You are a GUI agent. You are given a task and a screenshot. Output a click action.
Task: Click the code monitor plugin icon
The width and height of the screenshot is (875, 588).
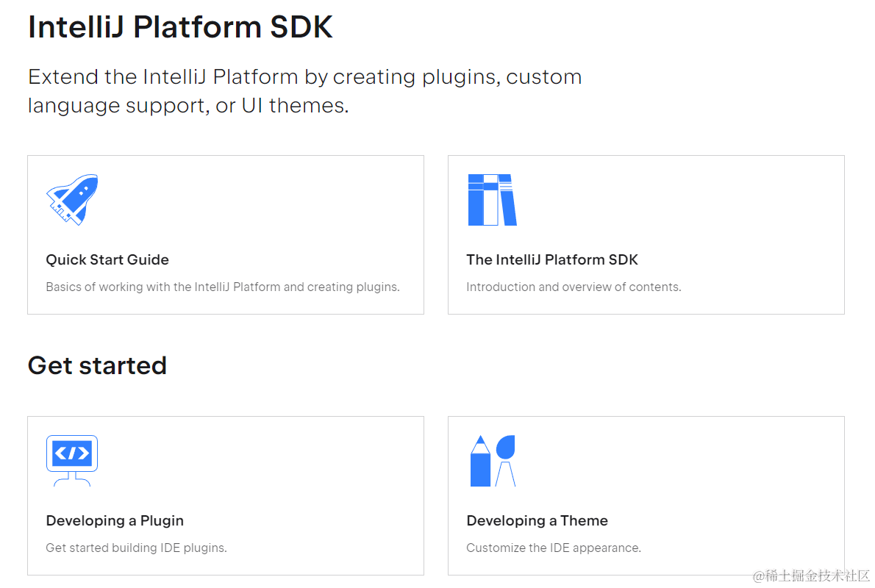72,460
